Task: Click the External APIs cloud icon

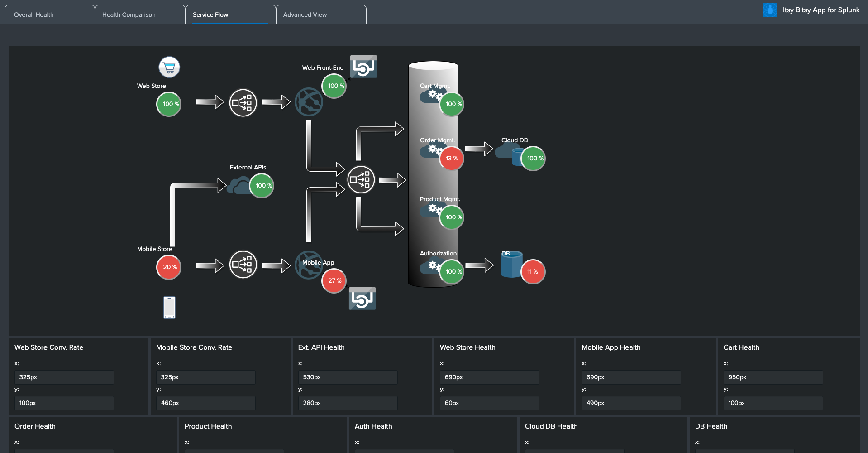Action: click(239, 186)
